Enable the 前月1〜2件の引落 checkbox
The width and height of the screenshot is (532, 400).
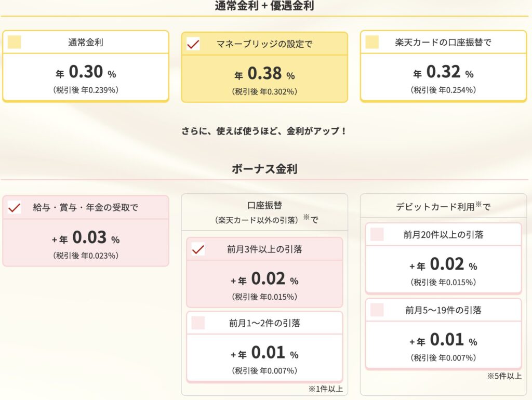[x=198, y=323]
